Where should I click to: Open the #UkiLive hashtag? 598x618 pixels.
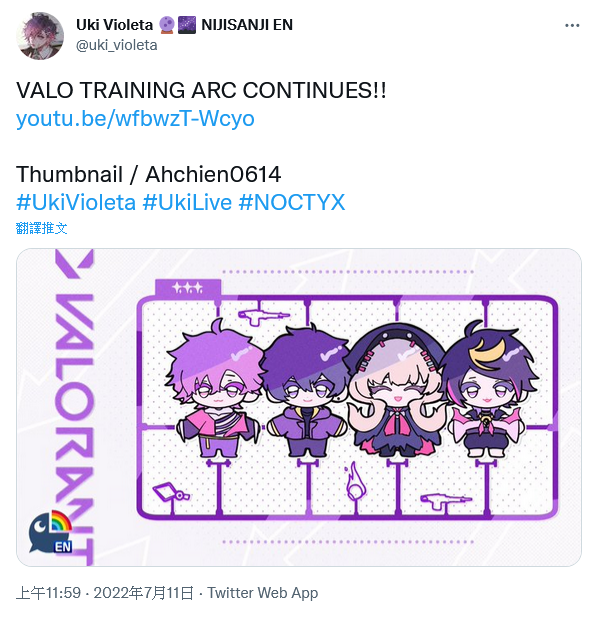(187, 203)
